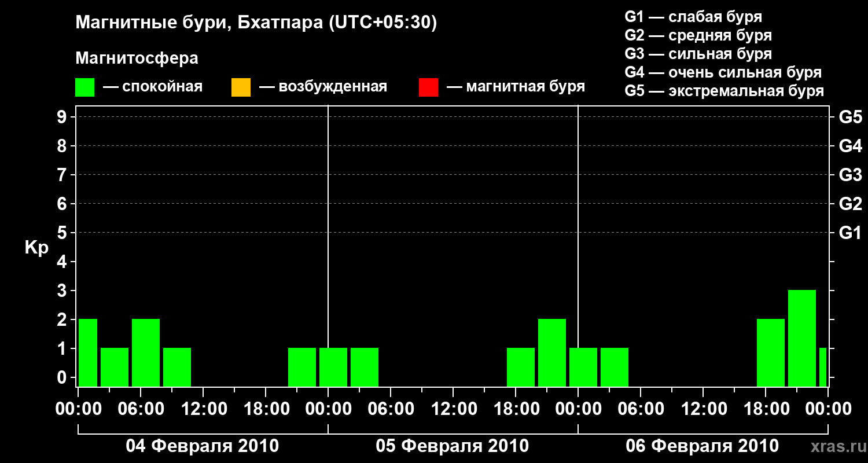Screen dimensions: 868x463
Task: Click legend line «G4 — очень сильная буря»
Action: [x=723, y=72]
